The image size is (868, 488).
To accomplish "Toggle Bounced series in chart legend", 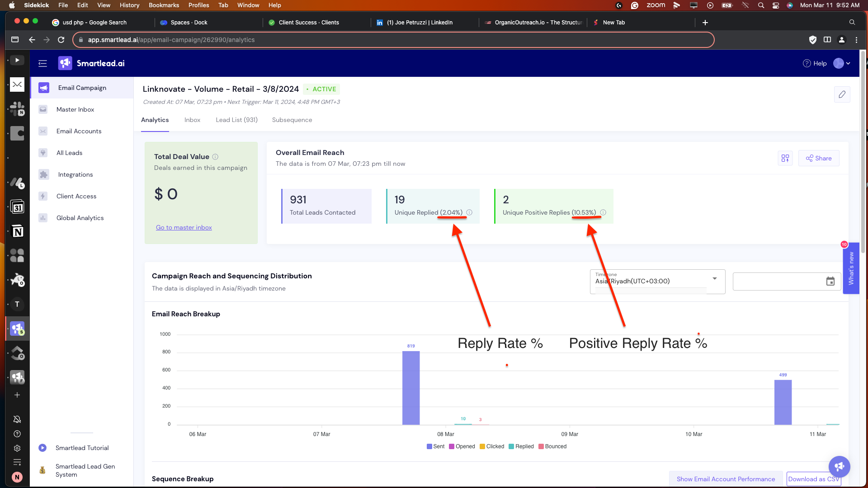I will pyautogui.click(x=552, y=446).
